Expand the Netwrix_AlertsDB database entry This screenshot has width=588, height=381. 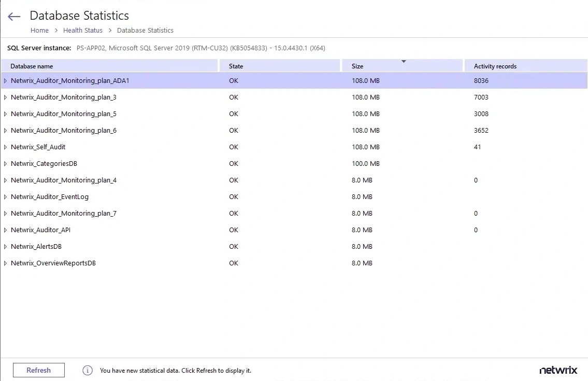(6, 246)
